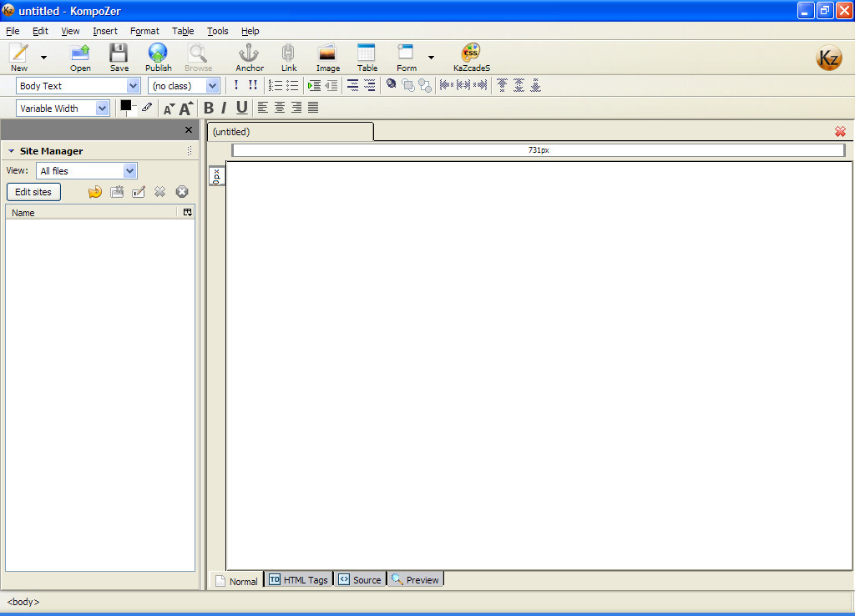
Task: Toggle Bold formatting
Action: [208, 108]
